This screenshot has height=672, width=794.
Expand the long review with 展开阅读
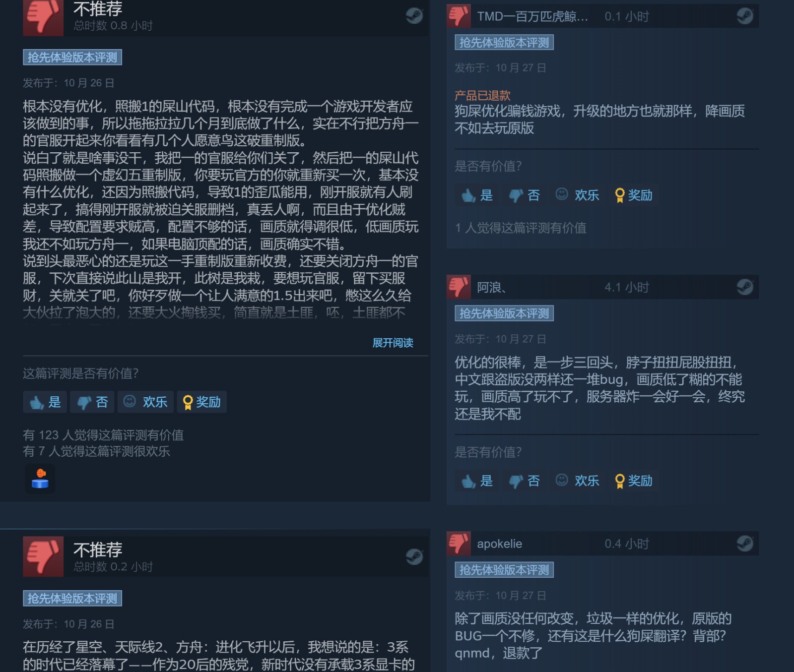pos(393,343)
